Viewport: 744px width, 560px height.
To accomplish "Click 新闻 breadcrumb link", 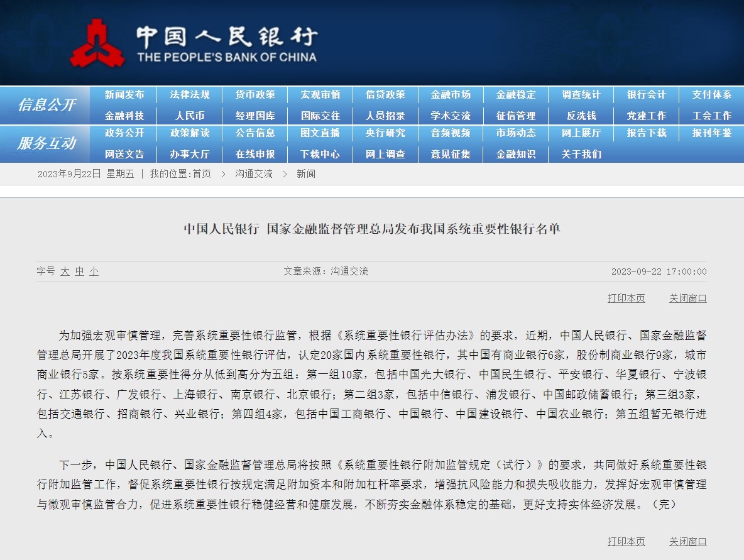I will click(x=306, y=174).
